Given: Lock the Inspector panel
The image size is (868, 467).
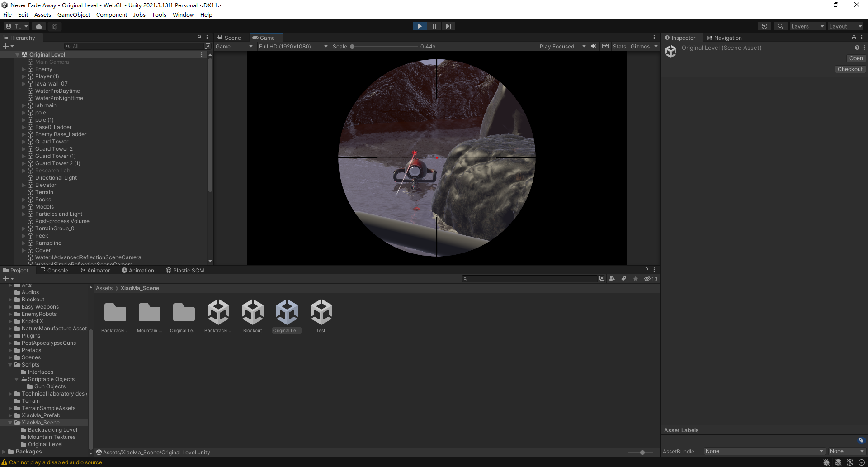Looking at the screenshot, I should point(854,38).
